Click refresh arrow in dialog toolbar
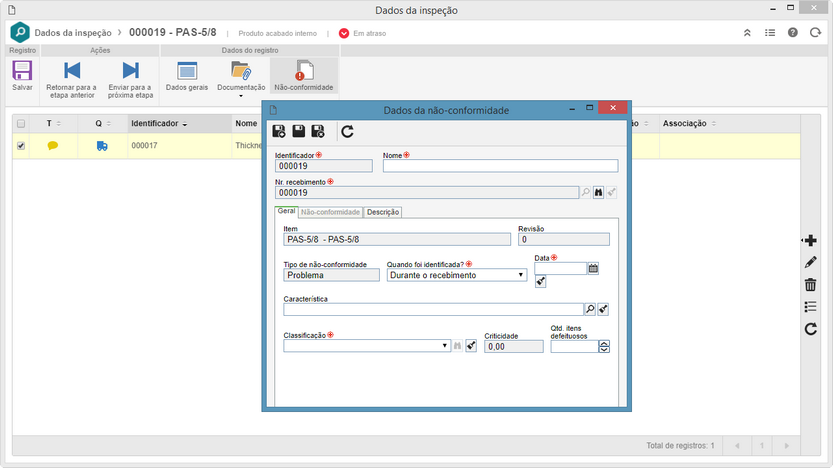 [x=347, y=131]
